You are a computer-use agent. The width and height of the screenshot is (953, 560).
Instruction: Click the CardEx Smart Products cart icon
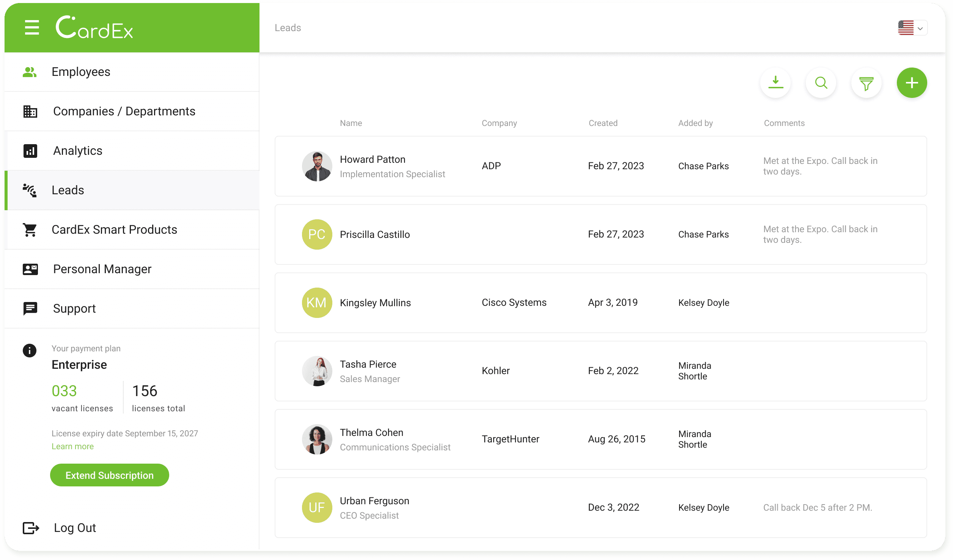[30, 230]
